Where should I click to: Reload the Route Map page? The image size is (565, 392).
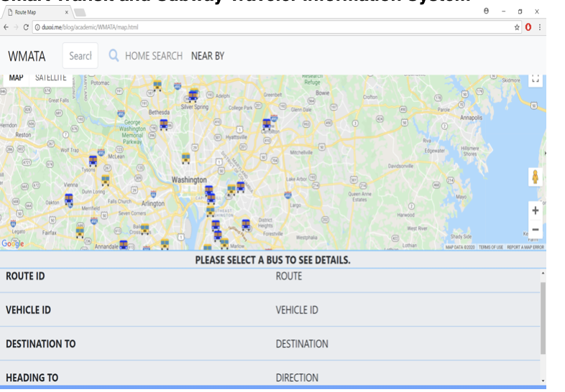pyautogui.click(x=26, y=27)
